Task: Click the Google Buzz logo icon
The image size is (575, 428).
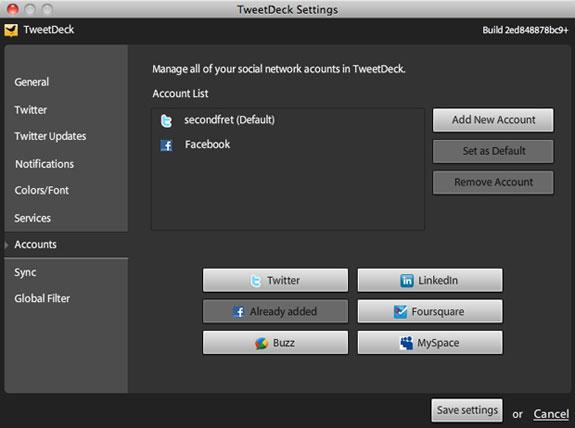Action: click(261, 343)
